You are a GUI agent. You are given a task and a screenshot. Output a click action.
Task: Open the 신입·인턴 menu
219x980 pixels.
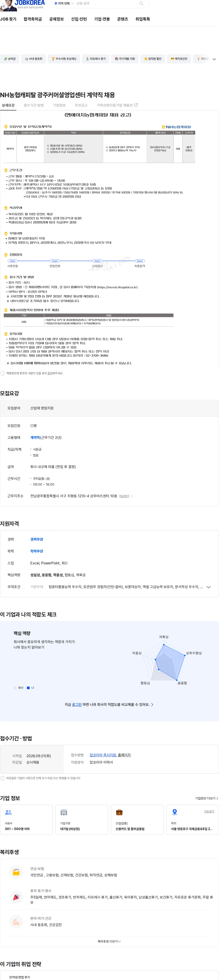pos(79,19)
